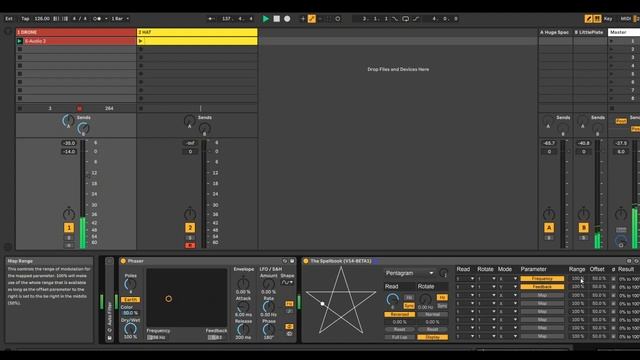Click the Phaser LFO Rate knob
This screenshot has height=360, width=640.
click(268, 307)
